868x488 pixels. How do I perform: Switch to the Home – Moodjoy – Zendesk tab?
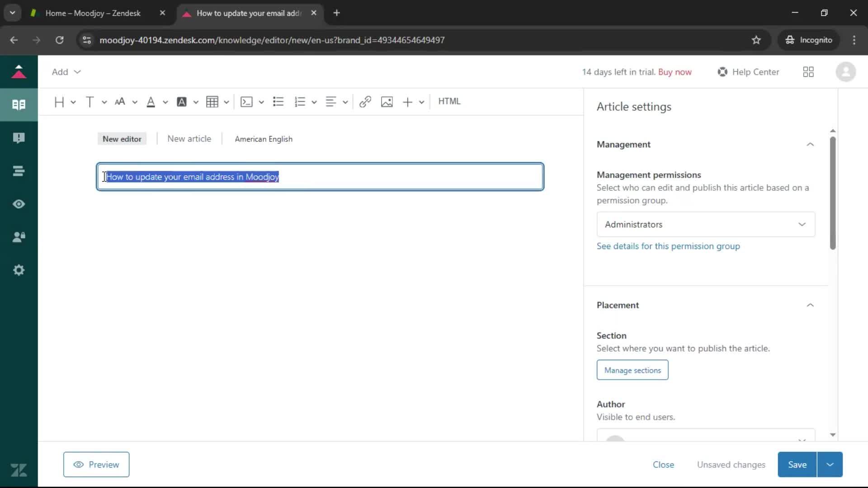(x=93, y=13)
